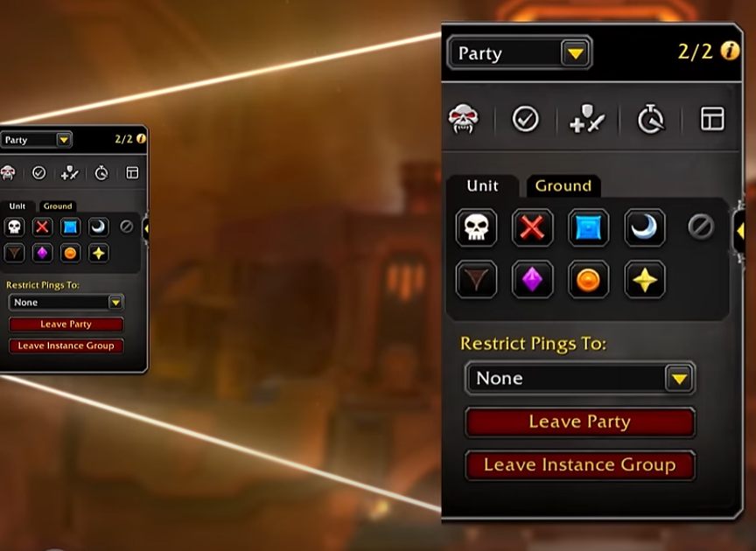Choose the blue square marker in large panel
756x551 pixels.
pyautogui.click(x=588, y=227)
